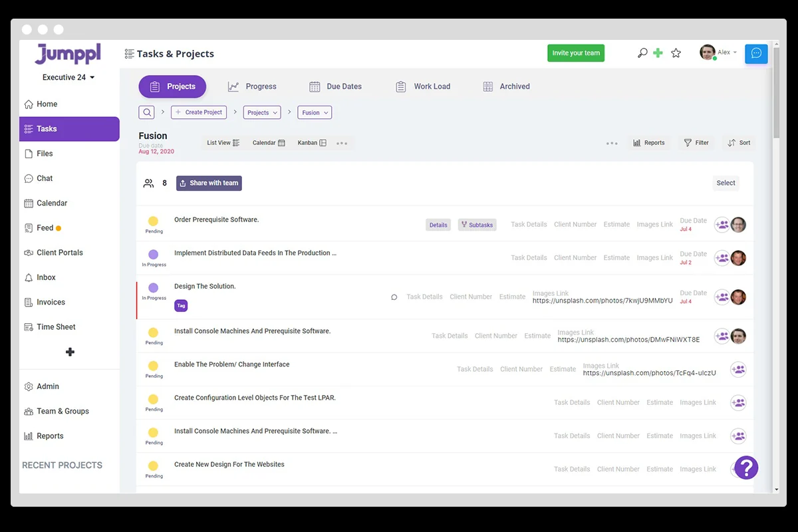
Task: Click Share with team
Action: (209, 183)
